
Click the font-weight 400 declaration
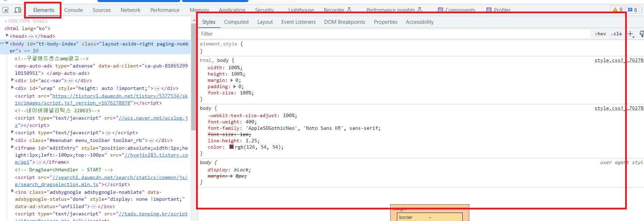232,122
